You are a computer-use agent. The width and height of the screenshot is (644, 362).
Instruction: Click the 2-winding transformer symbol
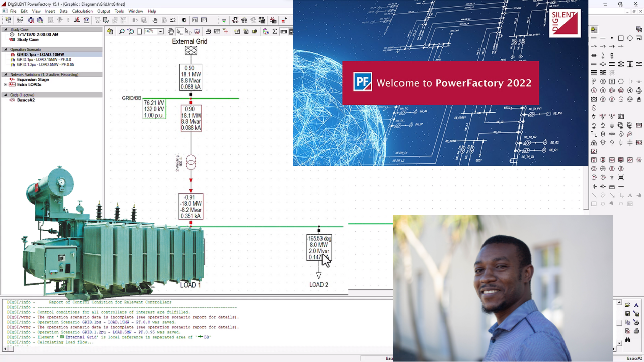coord(191,162)
